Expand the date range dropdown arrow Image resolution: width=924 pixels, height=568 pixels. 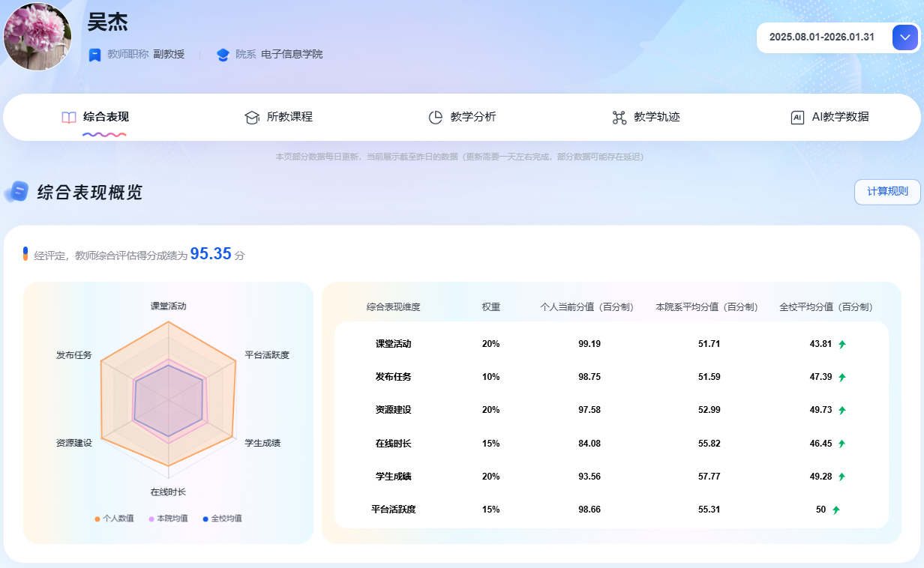[x=905, y=37]
